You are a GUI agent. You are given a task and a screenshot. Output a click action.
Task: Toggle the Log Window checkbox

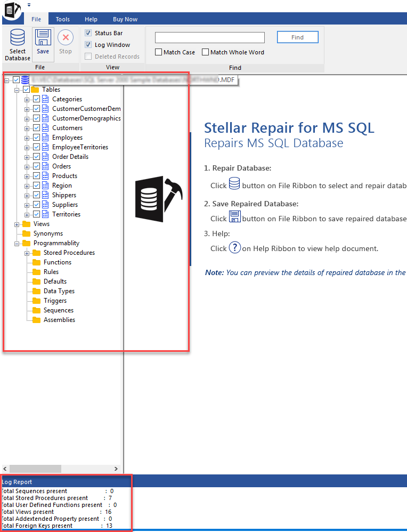pos(88,44)
